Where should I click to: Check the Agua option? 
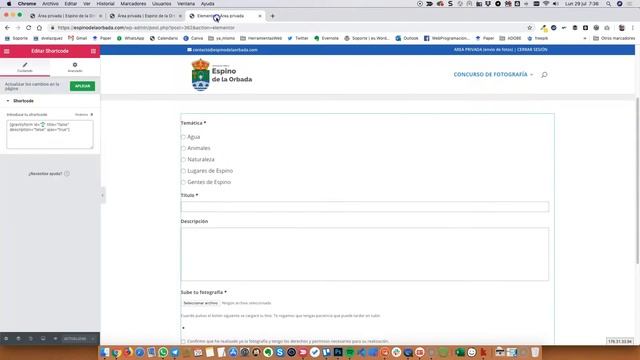click(x=183, y=137)
